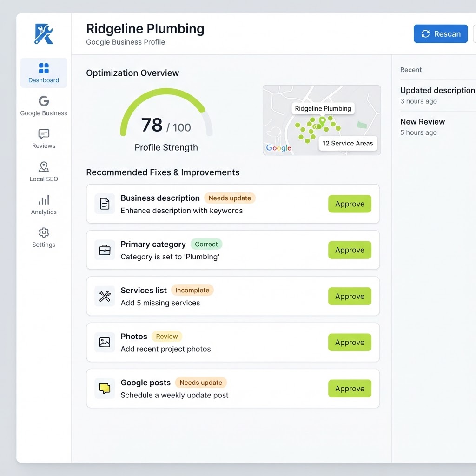Click the Photos image icon
The height and width of the screenshot is (476, 476).
(105, 342)
